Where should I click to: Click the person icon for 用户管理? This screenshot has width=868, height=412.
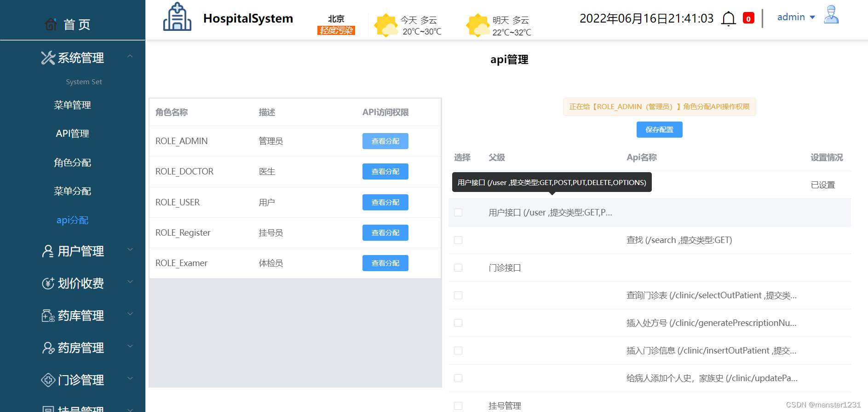48,251
